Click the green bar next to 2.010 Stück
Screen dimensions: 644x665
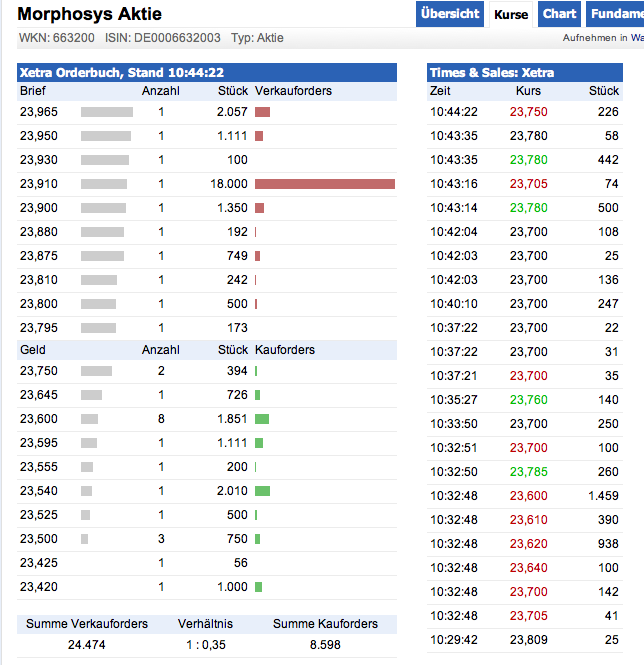(x=263, y=491)
